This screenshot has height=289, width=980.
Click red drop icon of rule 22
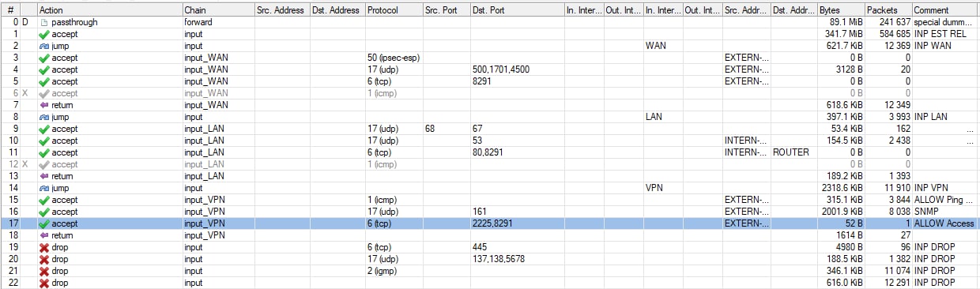43,283
